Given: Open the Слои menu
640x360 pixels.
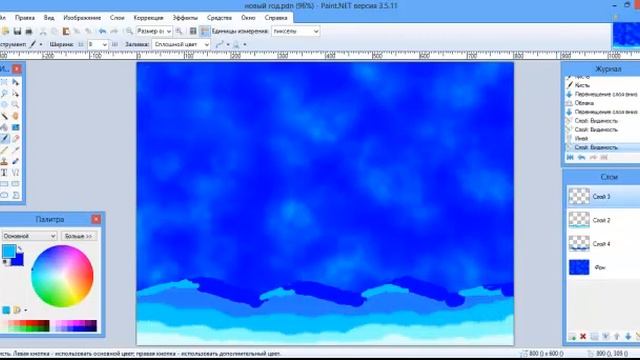Looking at the screenshot, I should click(117, 18).
